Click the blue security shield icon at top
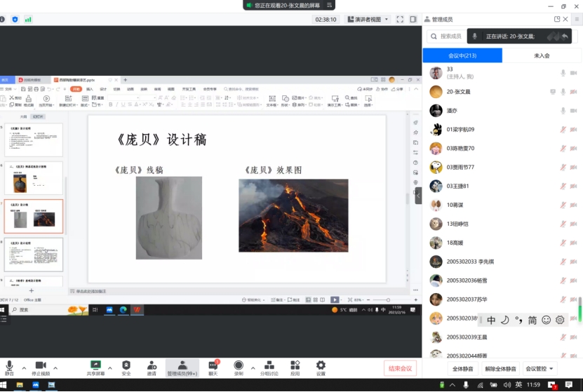583x392 pixels. tap(15, 20)
